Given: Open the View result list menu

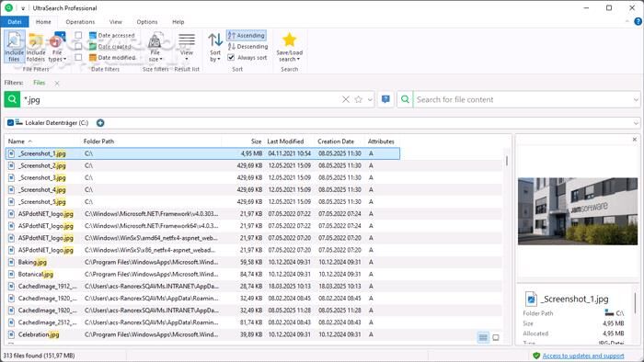Looking at the screenshot, I should 187,46.
